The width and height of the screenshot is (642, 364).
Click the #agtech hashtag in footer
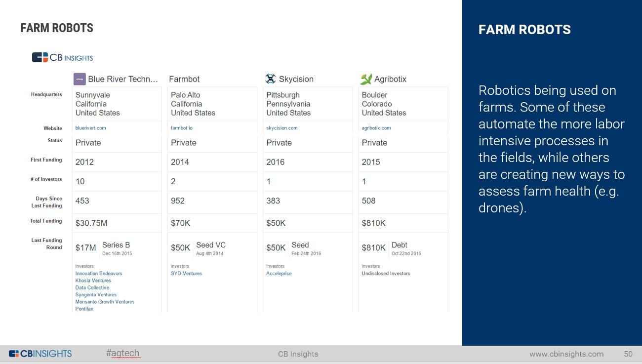pyautogui.click(x=123, y=353)
